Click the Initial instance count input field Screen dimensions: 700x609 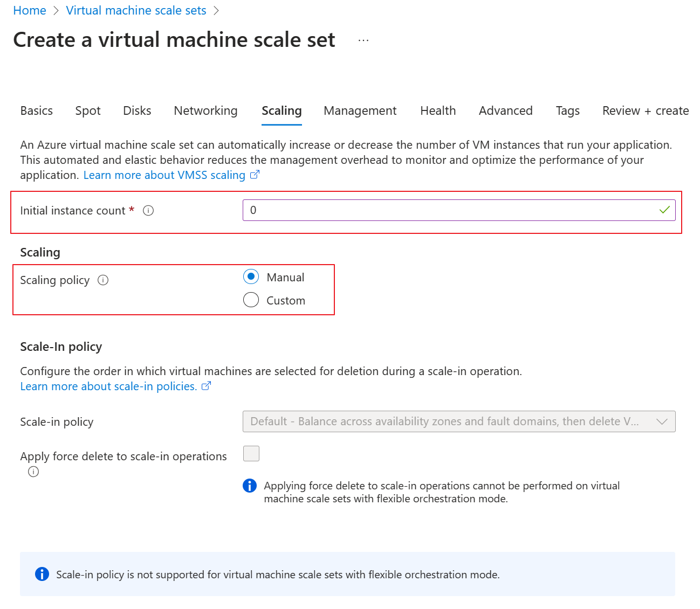459,210
